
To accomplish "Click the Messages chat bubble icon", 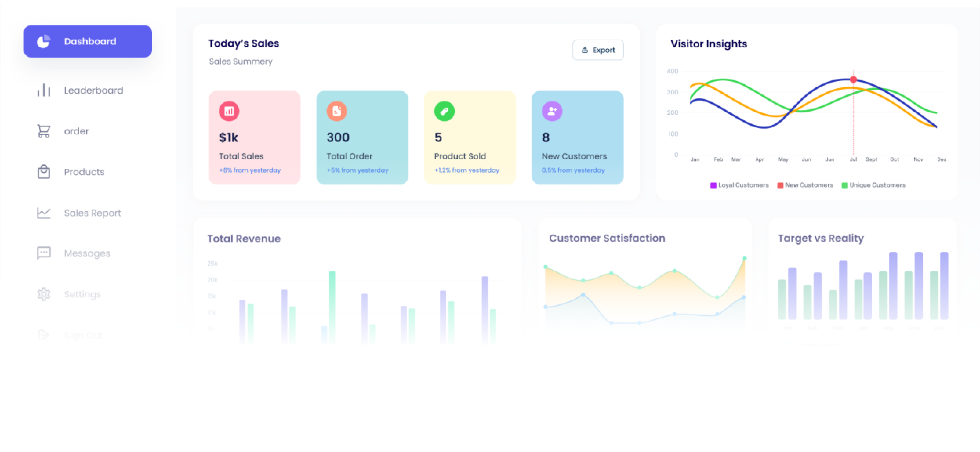I will 44,253.
